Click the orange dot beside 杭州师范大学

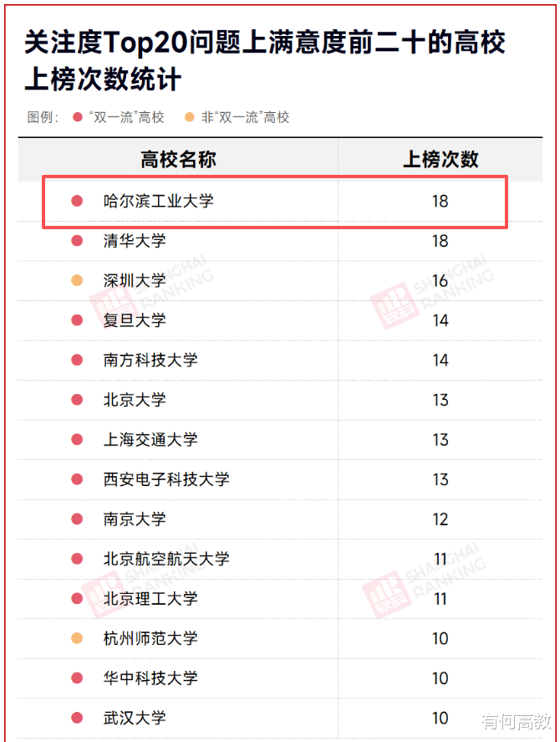[x=77, y=638]
